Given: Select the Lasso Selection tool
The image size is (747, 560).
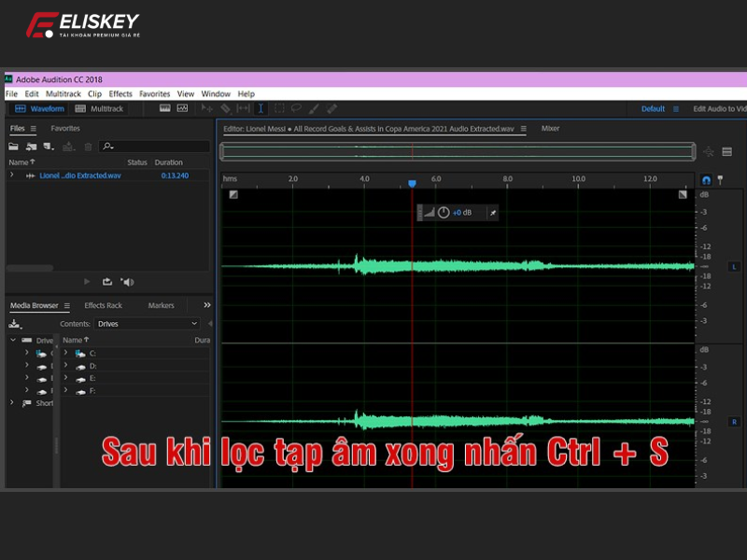Looking at the screenshot, I should point(295,108).
